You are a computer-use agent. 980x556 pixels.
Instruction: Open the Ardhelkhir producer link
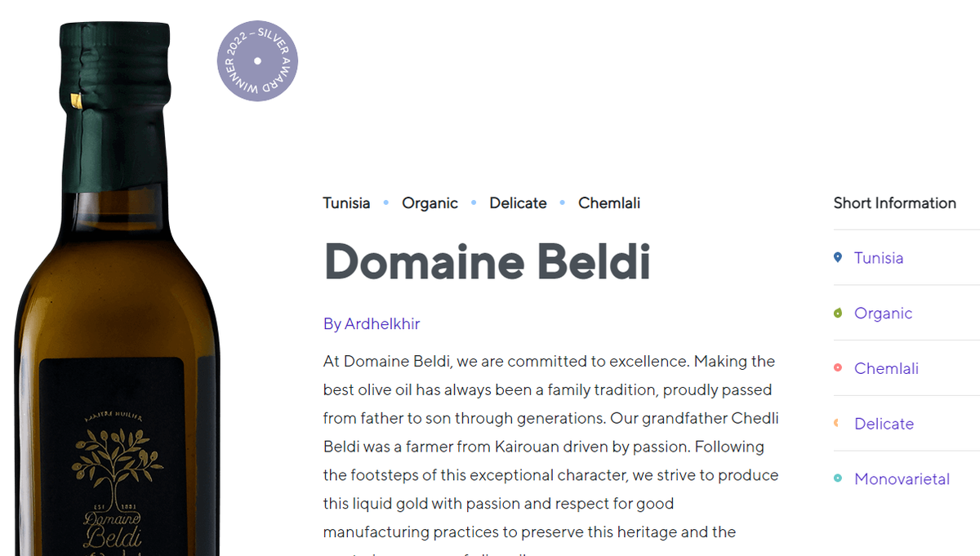click(383, 324)
